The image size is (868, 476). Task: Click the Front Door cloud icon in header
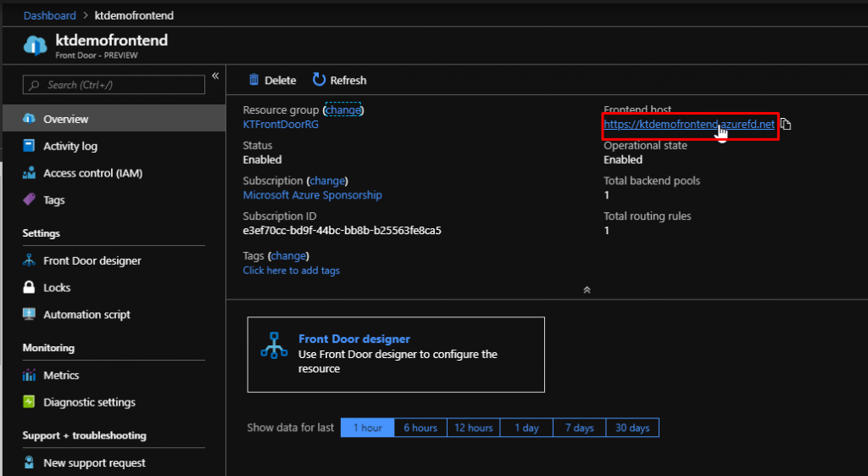click(35, 46)
